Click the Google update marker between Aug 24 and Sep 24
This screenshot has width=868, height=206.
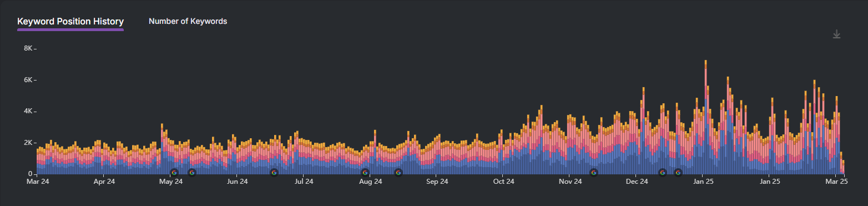pos(398,173)
